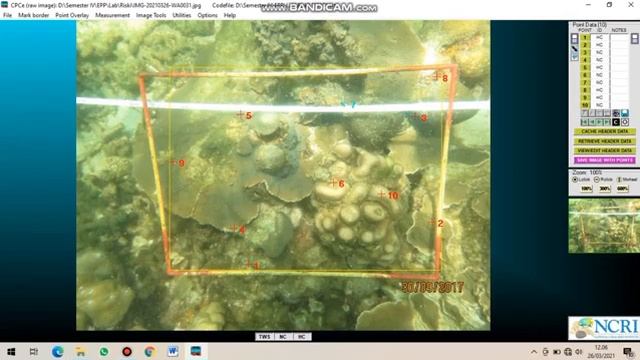Open the volume control in system tray
Viewport: 640px width, 360px height.
point(578,352)
